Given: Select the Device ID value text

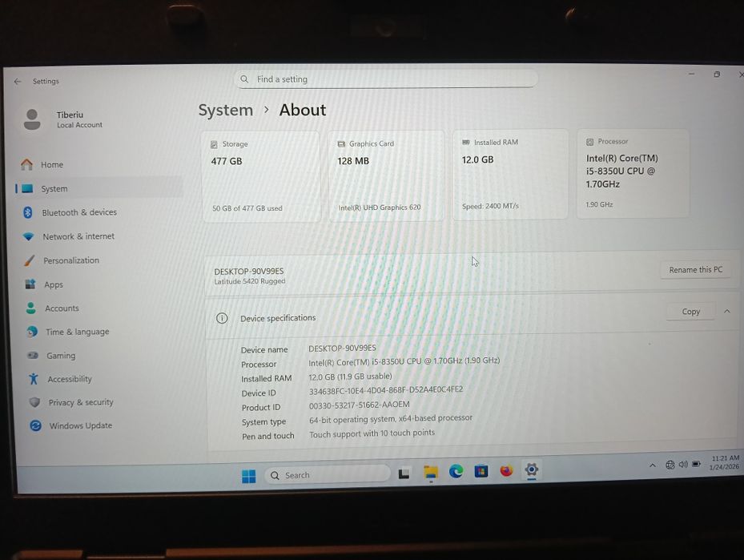Looking at the screenshot, I should coord(386,391).
